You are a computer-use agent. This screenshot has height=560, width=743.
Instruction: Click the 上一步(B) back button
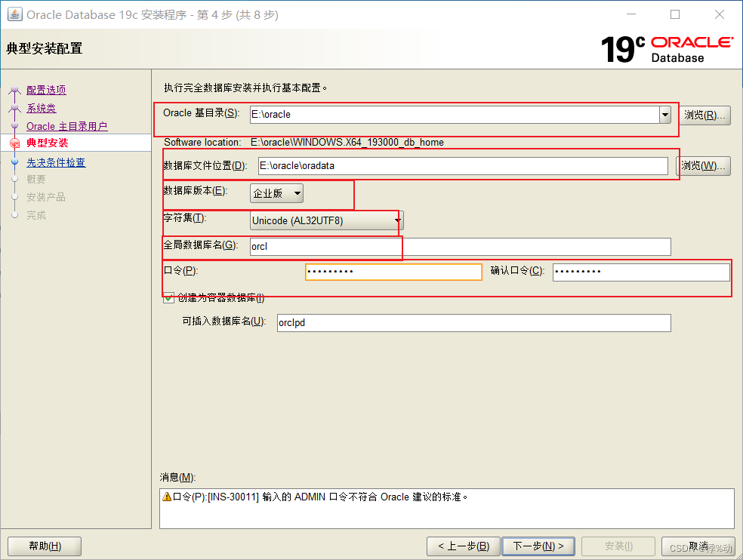464,546
